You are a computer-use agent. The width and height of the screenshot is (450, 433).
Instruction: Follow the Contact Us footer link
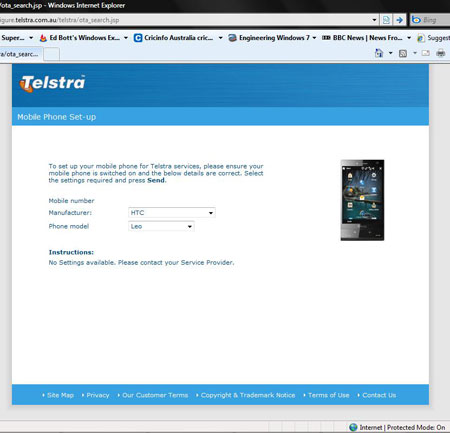(379, 395)
